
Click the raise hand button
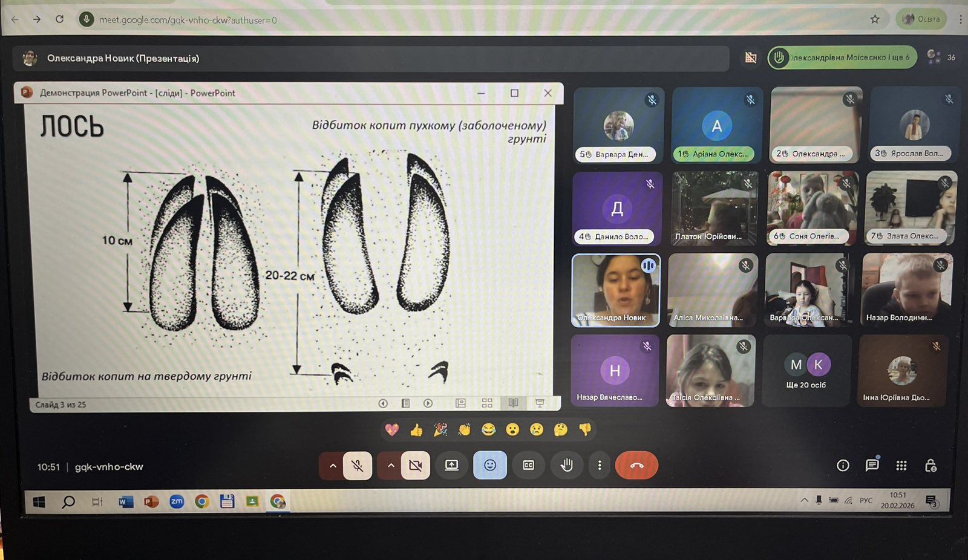click(566, 465)
